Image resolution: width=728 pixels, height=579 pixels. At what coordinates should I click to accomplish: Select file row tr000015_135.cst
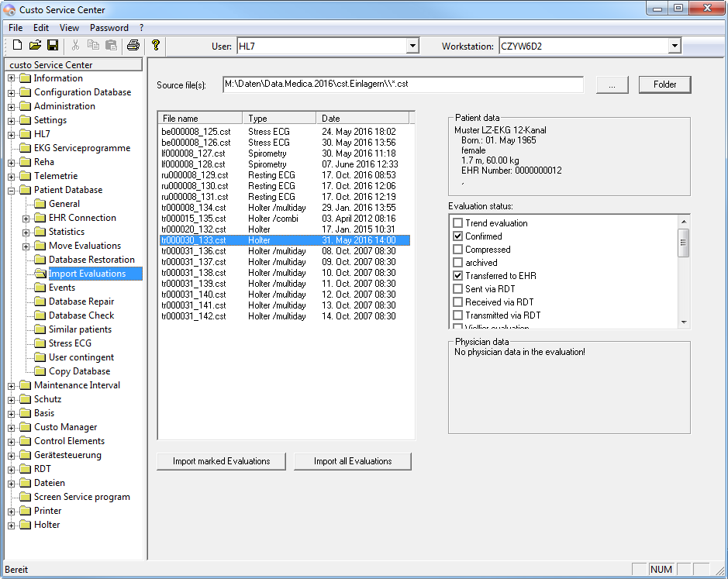point(285,219)
